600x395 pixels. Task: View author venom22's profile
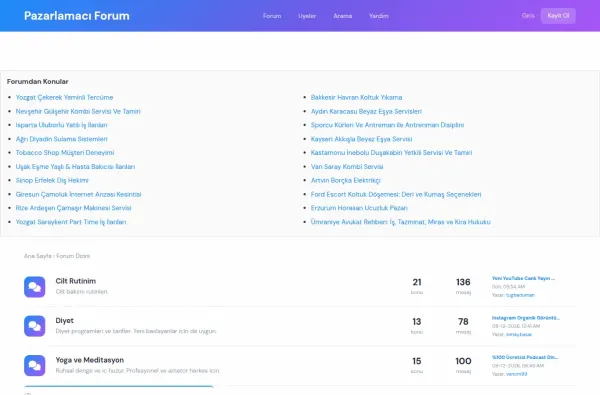pyautogui.click(x=516, y=374)
